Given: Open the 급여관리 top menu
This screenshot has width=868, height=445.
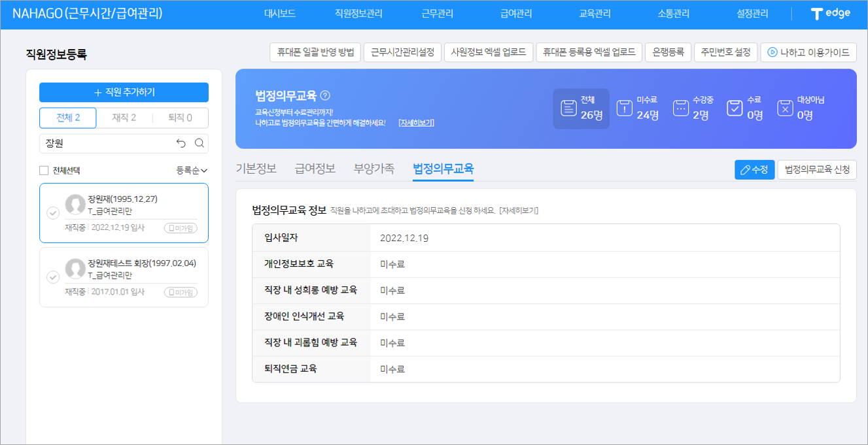Looking at the screenshot, I should pos(516,14).
